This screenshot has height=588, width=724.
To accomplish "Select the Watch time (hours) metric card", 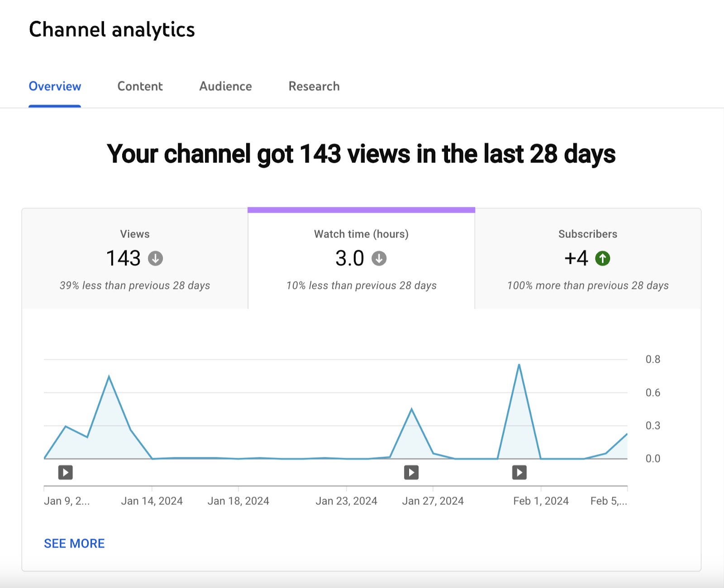I will tap(361, 258).
